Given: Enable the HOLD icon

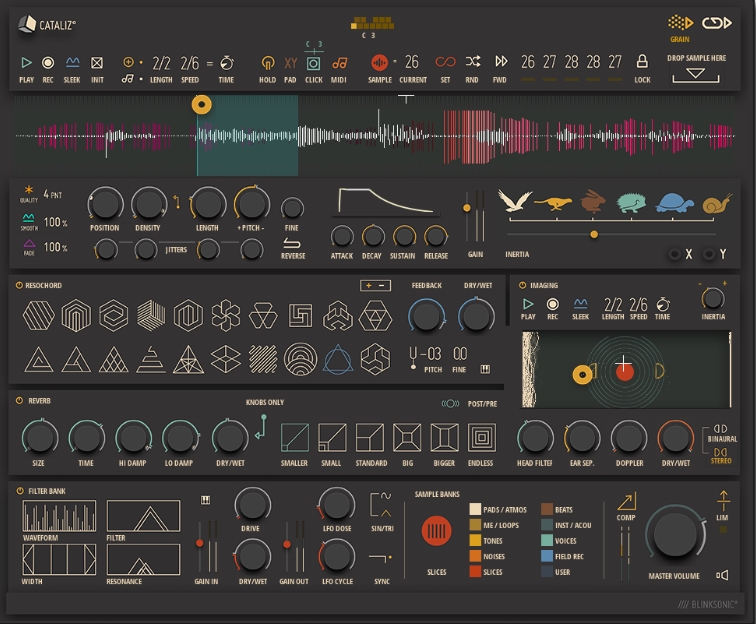Looking at the screenshot, I should click(x=268, y=63).
